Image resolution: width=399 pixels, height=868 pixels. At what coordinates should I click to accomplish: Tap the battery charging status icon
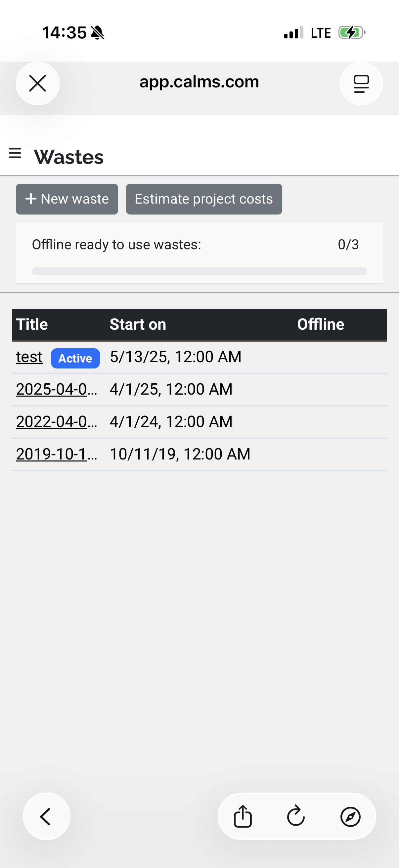coord(351,33)
